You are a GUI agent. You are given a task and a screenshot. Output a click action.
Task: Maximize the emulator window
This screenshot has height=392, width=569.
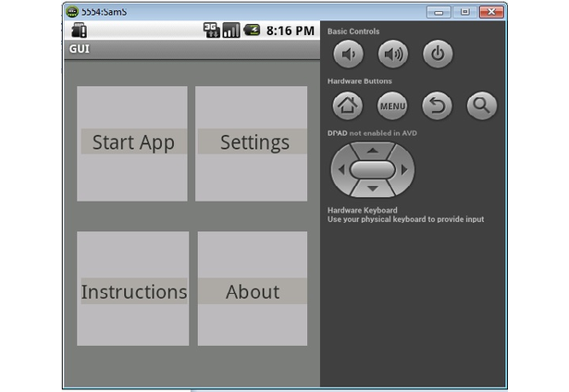[x=464, y=12]
